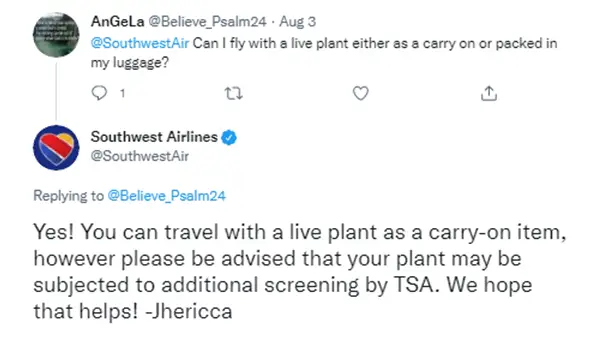The width and height of the screenshot is (597, 364).
Task: Click the AnGeLa display name
Action: tap(117, 21)
